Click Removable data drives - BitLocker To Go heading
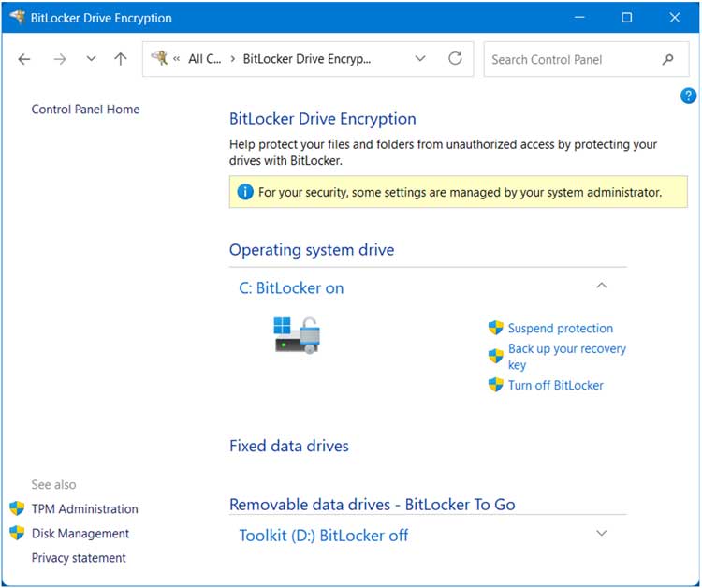The height and width of the screenshot is (588, 702). tap(372, 505)
